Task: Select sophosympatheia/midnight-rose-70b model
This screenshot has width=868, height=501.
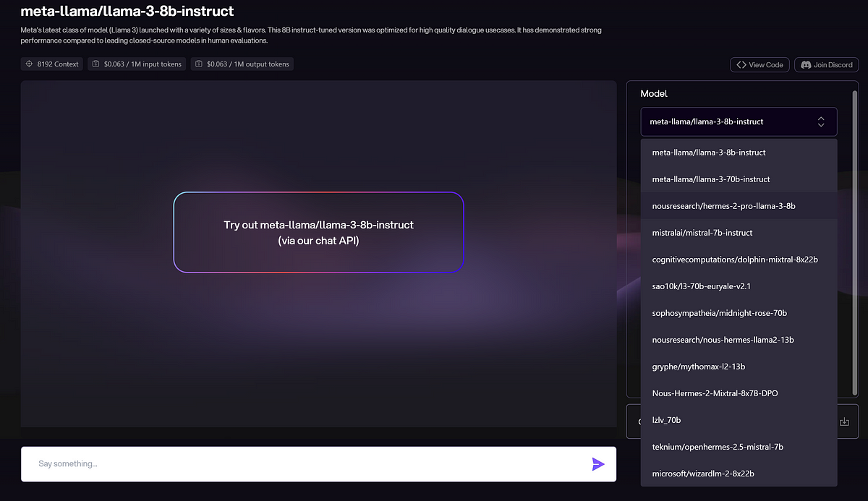Action: [x=719, y=313]
